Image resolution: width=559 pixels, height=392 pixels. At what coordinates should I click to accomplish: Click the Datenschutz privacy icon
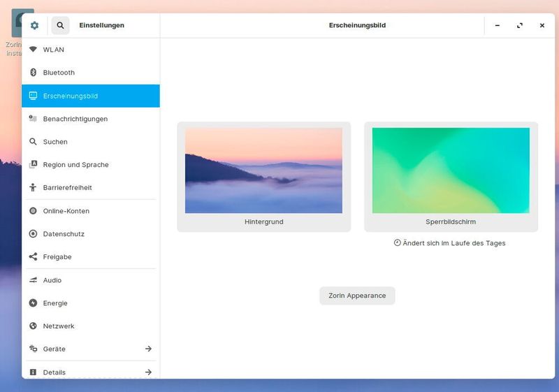[33, 234]
